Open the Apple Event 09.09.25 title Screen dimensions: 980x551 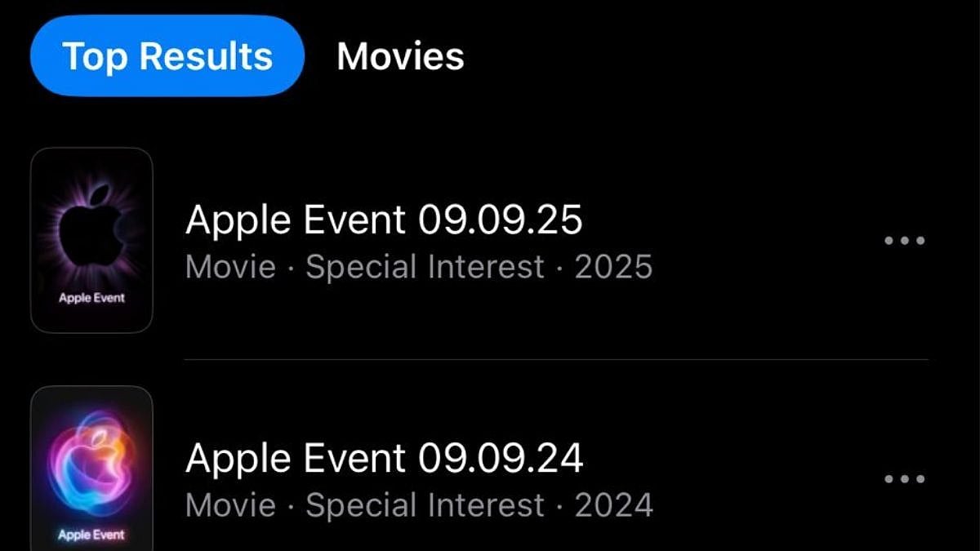pyautogui.click(x=384, y=220)
